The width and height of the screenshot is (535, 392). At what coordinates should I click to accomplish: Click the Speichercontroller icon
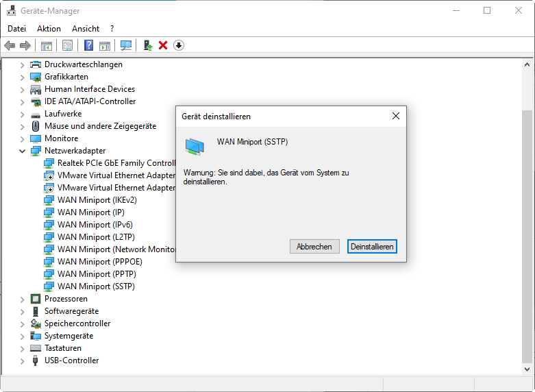[36, 323]
